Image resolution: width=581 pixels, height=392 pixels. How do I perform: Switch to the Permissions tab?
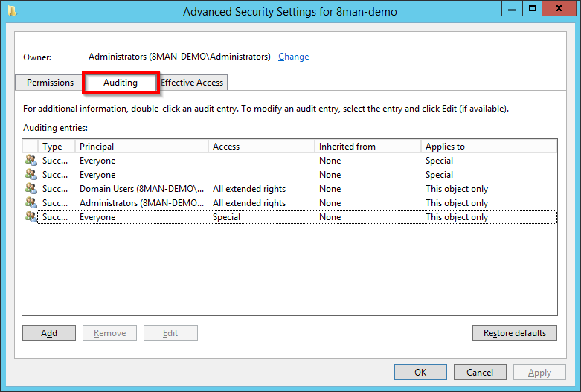50,83
